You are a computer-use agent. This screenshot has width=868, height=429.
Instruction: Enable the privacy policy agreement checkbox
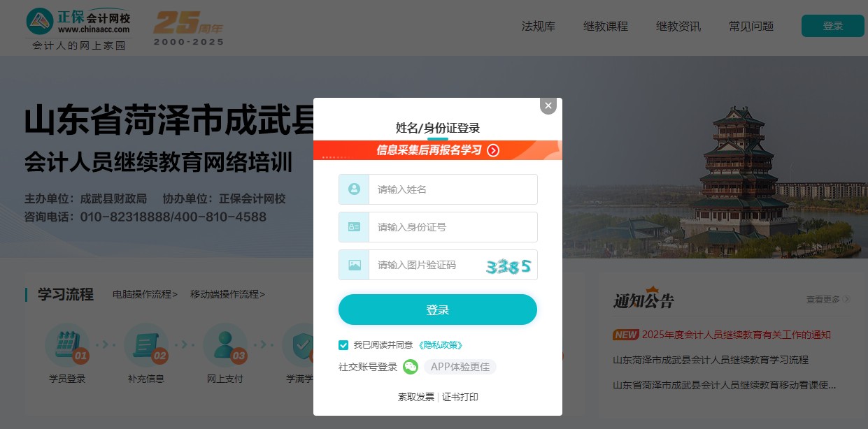tap(343, 345)
